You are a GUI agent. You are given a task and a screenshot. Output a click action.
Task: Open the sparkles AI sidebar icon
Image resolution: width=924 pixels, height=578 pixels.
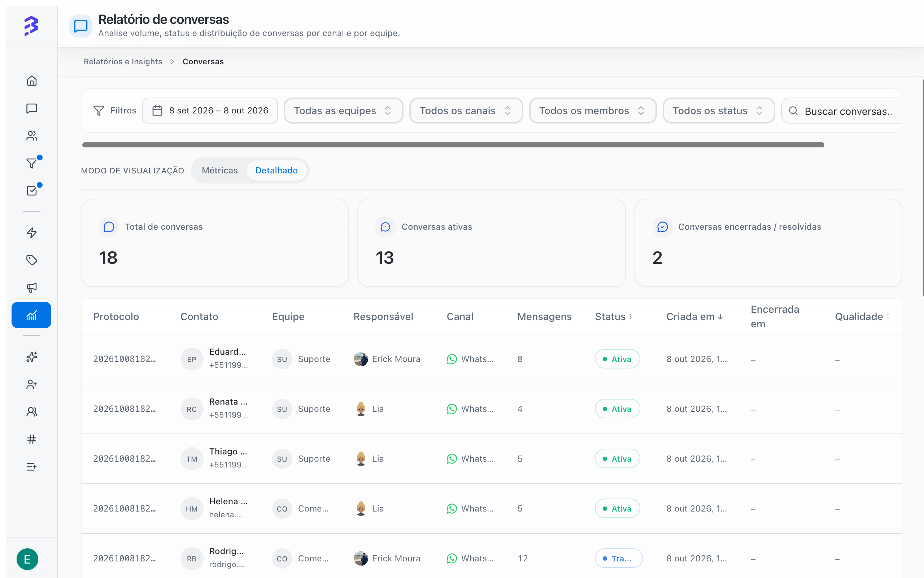point(32,357)
